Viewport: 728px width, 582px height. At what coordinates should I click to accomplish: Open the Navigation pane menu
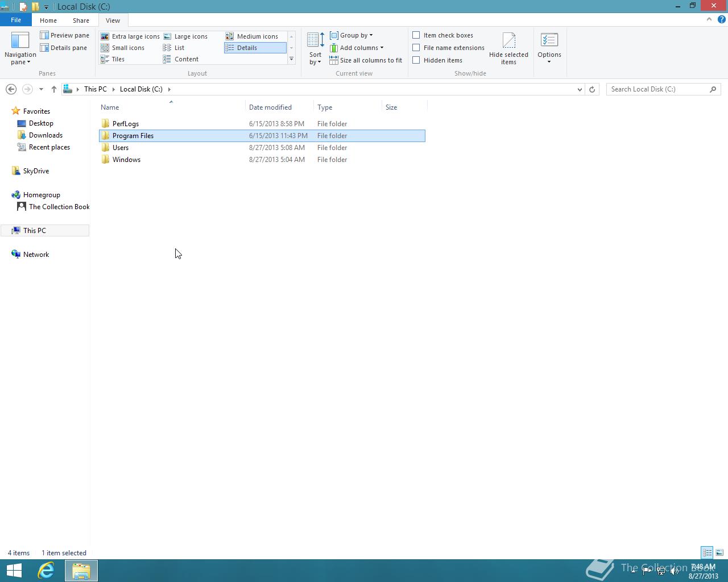[x=20, y=48]
